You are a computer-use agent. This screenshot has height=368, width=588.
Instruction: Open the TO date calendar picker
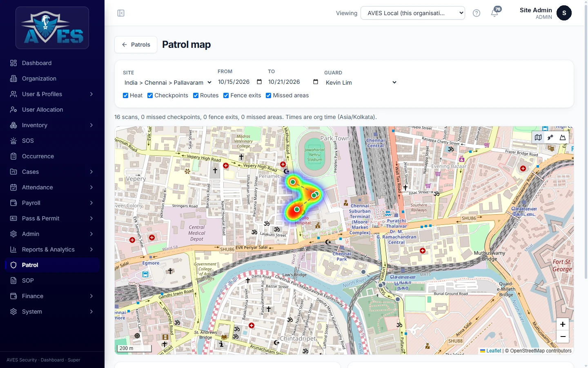[316, 82]
